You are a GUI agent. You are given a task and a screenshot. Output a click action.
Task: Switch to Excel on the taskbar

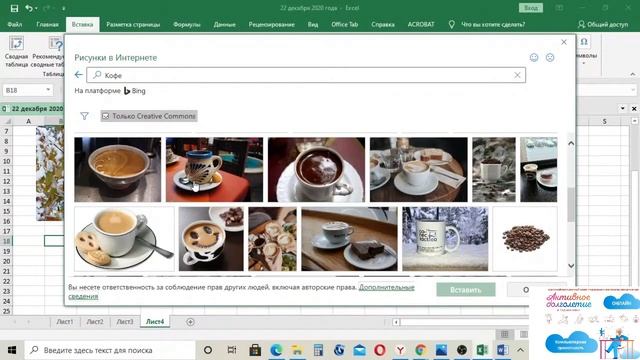click(x=482, y=350)
